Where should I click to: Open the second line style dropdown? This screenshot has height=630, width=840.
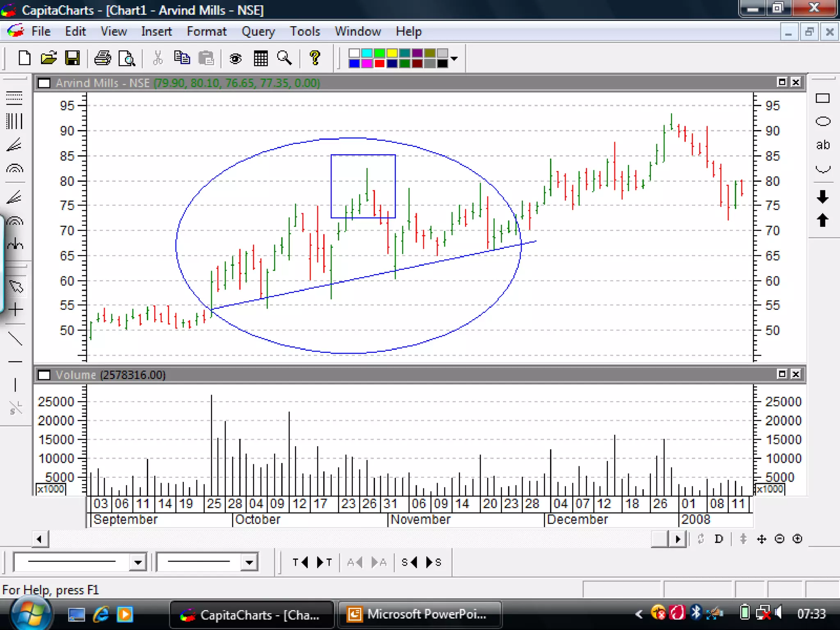pyautogui.click(x=249, y=562)
